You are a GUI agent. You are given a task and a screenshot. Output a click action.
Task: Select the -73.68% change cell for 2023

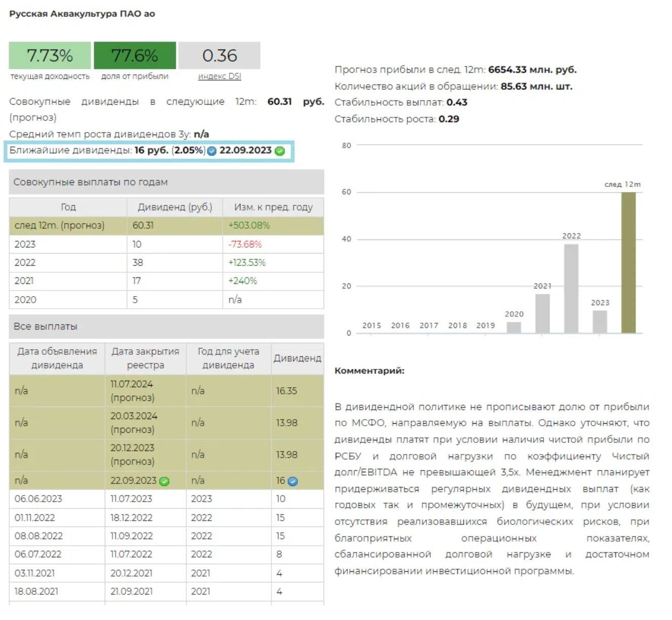click(273, 244)
